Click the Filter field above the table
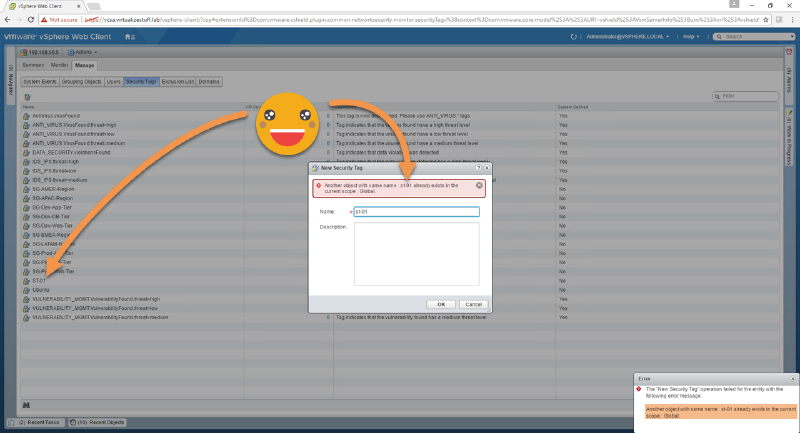 pyautogui.click(x=745, y=96)
